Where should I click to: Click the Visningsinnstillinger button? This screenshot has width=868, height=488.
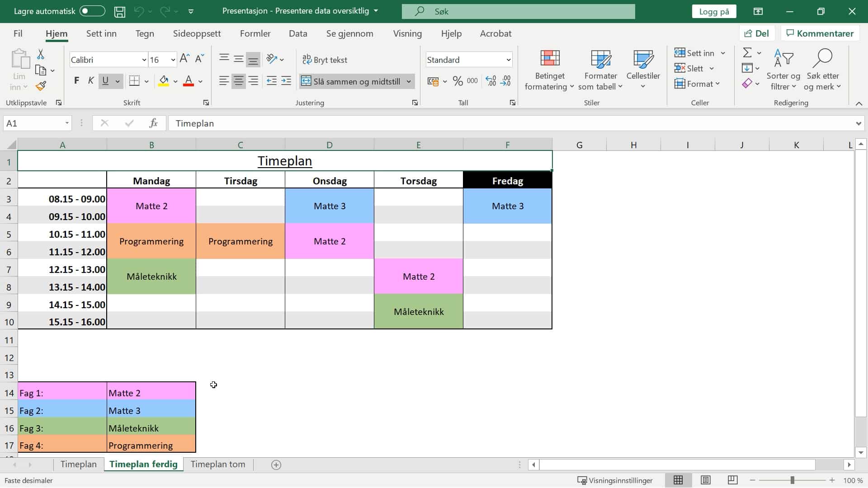point(615,480)
